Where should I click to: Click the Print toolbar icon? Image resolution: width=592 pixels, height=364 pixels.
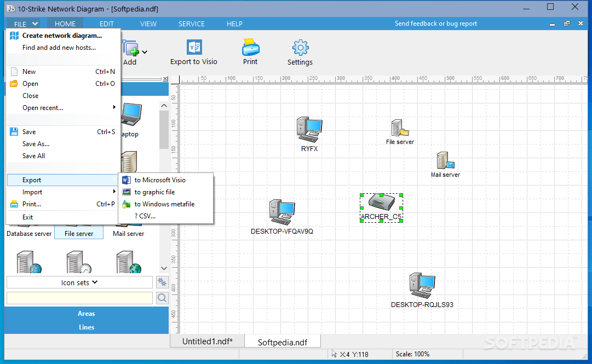pos(250,48)
